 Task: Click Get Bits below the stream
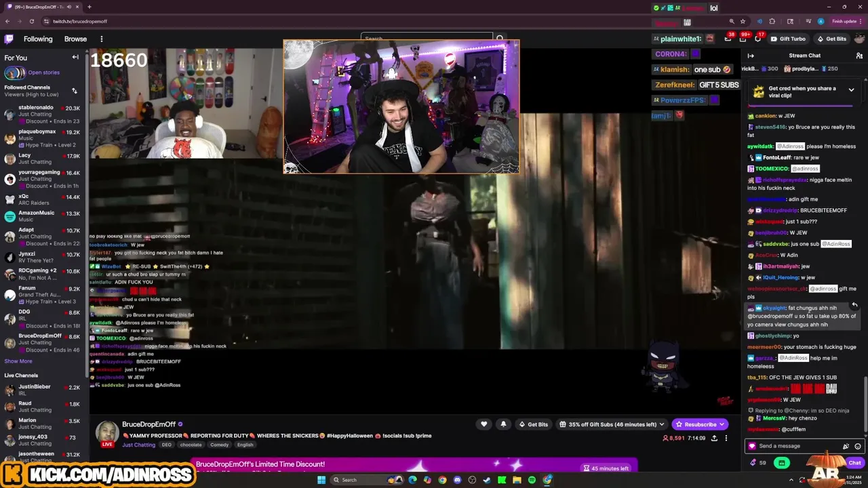(533, 424)
